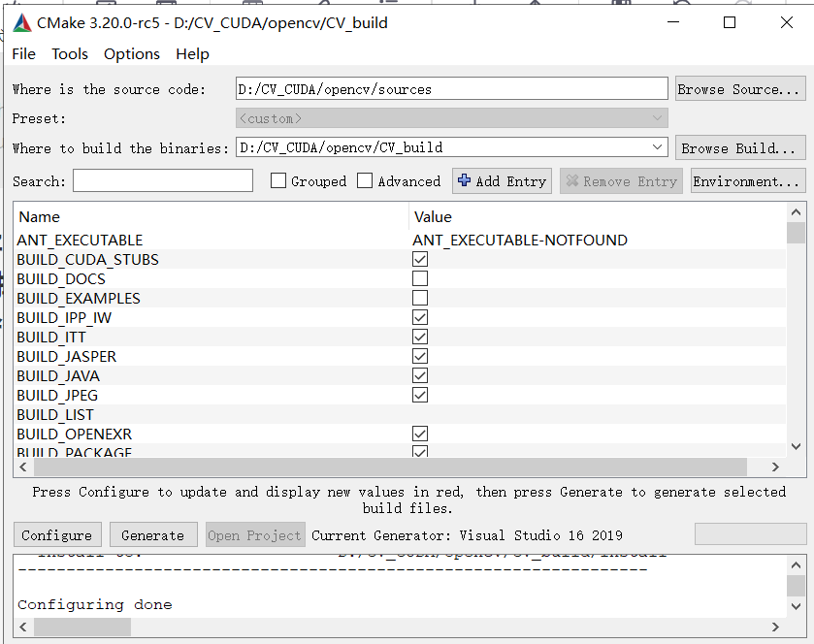814x644 pixels.
Task: Click the Generate button
Action: coord(153,535)
